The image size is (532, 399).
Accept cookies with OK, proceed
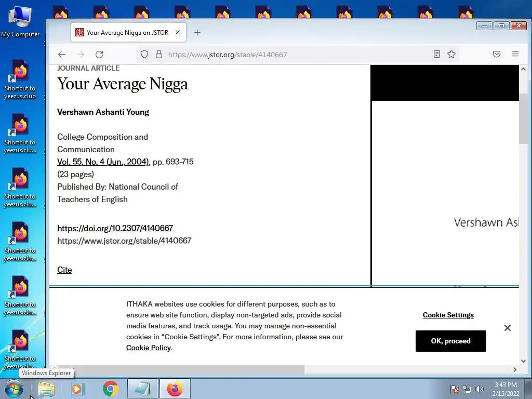click(450, 341)
